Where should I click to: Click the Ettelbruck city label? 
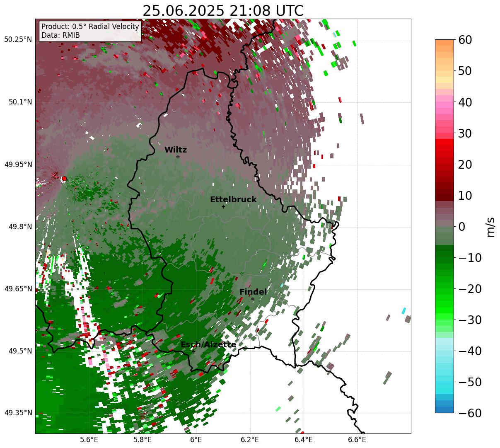233,200
